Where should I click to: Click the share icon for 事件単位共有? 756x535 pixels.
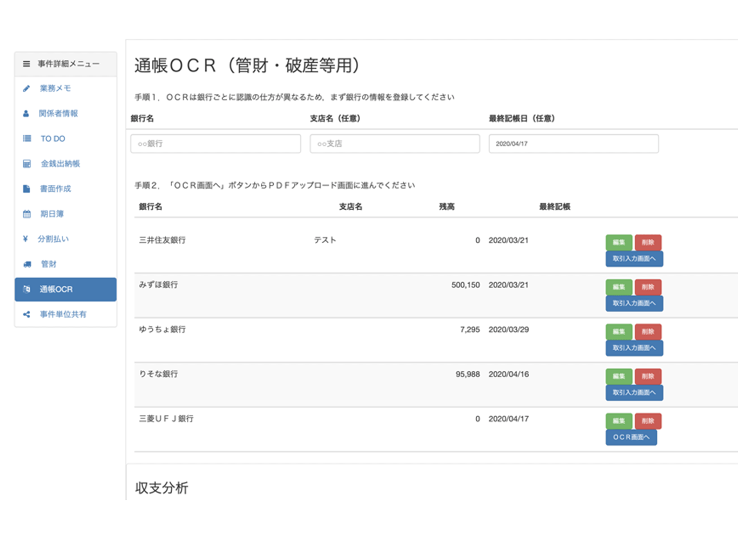pos(26,314)
